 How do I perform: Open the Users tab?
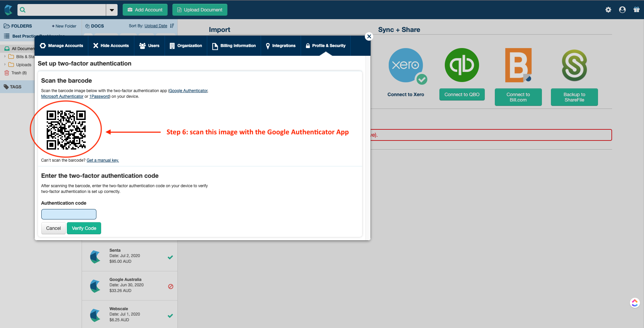click(149, 46)
